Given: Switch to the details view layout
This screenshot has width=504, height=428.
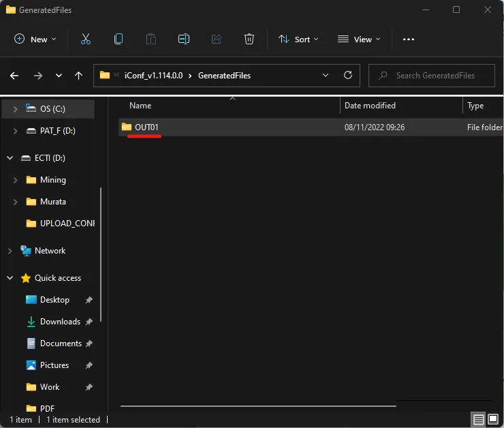Looking at the screenshot, I should [478, 420].
